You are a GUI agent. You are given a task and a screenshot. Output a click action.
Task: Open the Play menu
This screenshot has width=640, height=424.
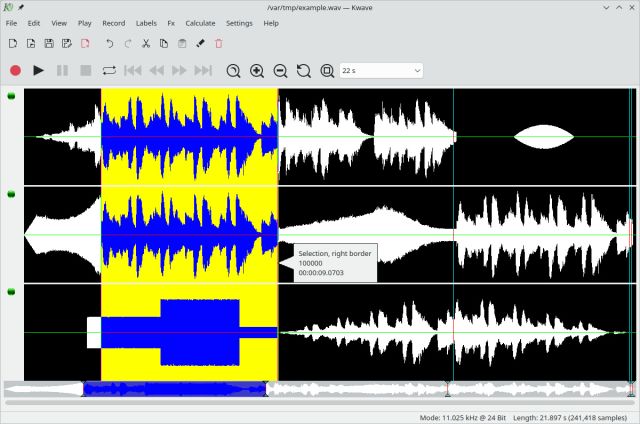coord(85,23)
